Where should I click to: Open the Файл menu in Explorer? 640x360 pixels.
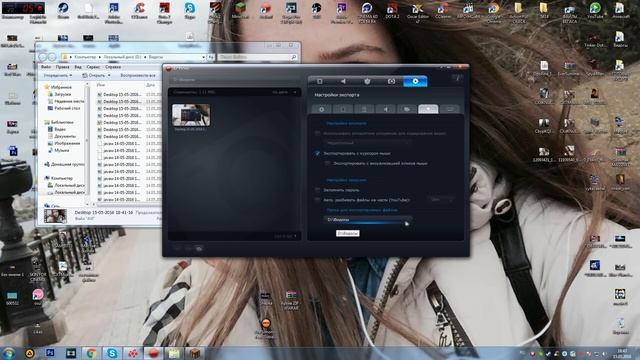[x=46, y=67]
